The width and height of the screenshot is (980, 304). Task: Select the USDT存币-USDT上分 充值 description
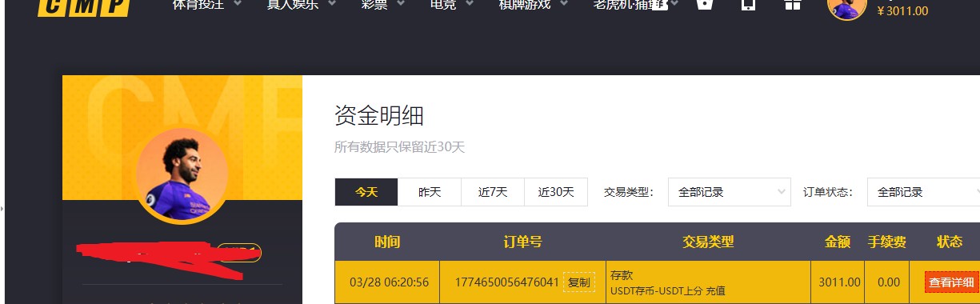tap(667, 290)
